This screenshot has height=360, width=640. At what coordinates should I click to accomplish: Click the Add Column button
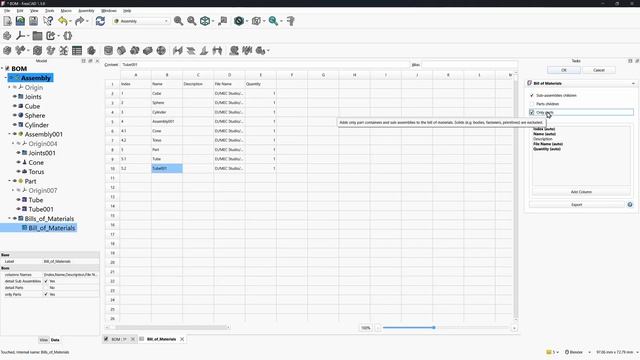point(581,192)
